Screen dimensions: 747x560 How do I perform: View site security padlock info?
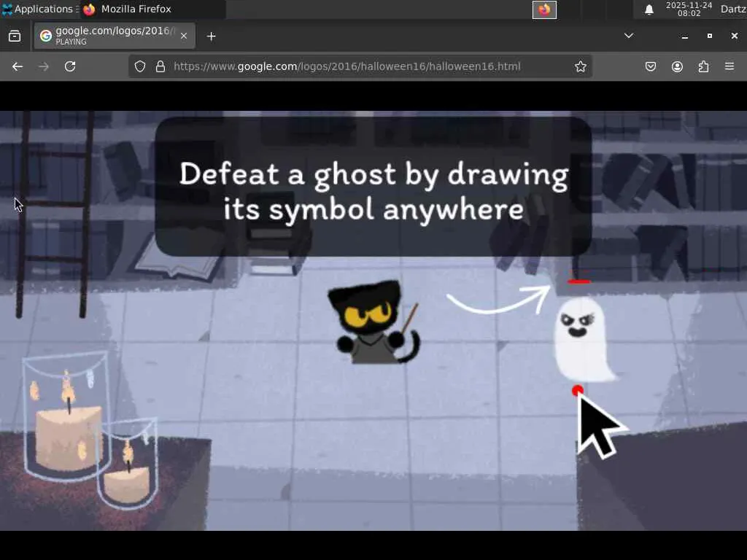pyautogui.click(x=160, y=66)
